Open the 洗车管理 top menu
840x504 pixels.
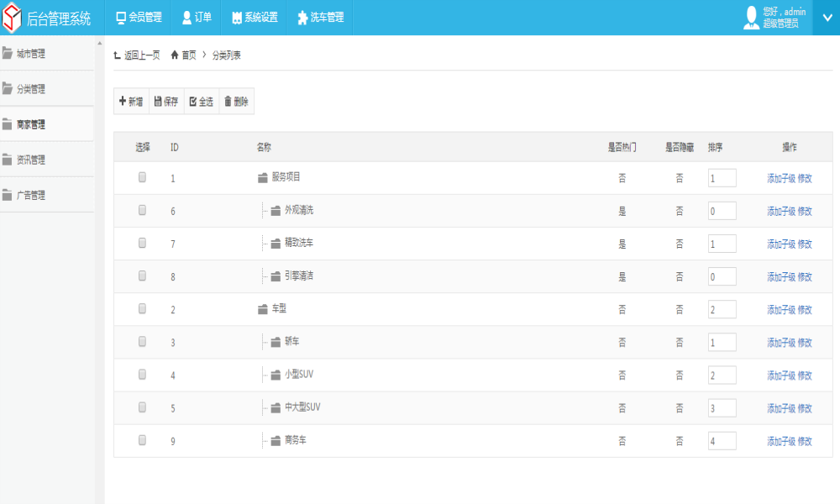pyautogui.click(x=320, y=17)
